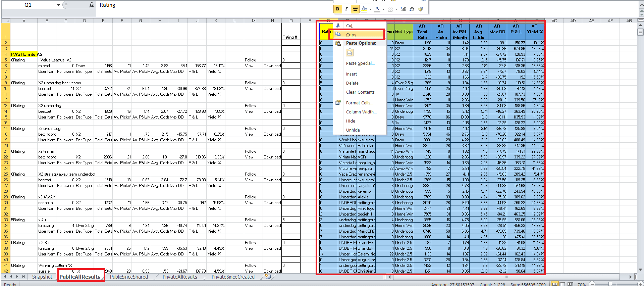Open the Borders dropdown arrow
644x286 pixels.
point(396,9)
